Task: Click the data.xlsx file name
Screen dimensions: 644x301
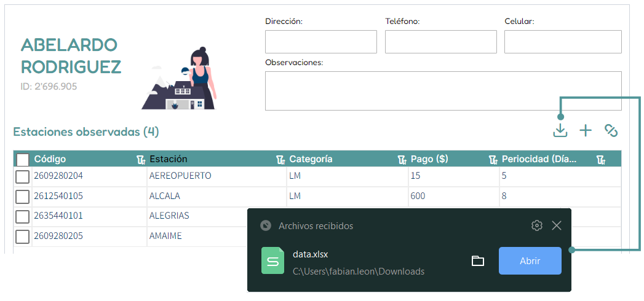Action: click(x=311, y=254)
